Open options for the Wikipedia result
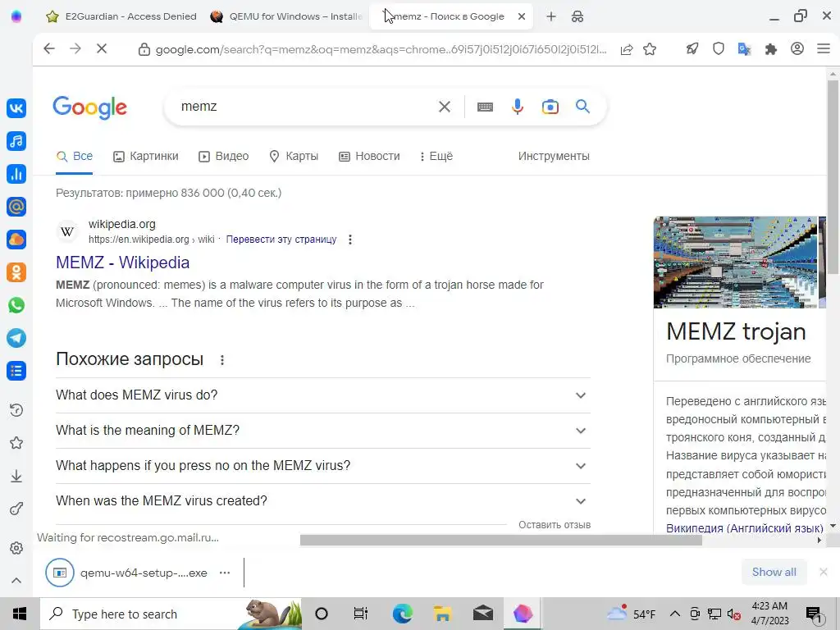Viewport: 840px width, 630px height. [x=349, y=240]
